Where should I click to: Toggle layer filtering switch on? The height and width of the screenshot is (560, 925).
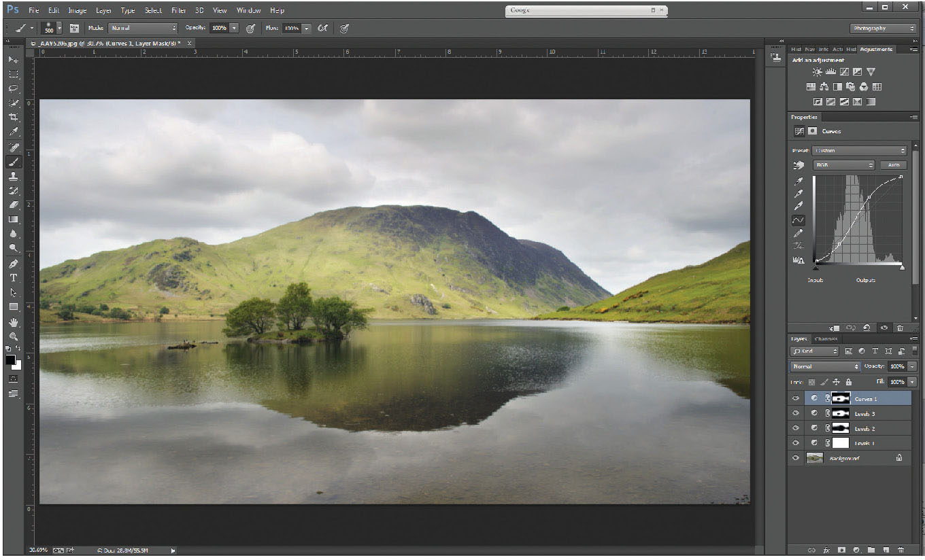(x=914, y=351)
